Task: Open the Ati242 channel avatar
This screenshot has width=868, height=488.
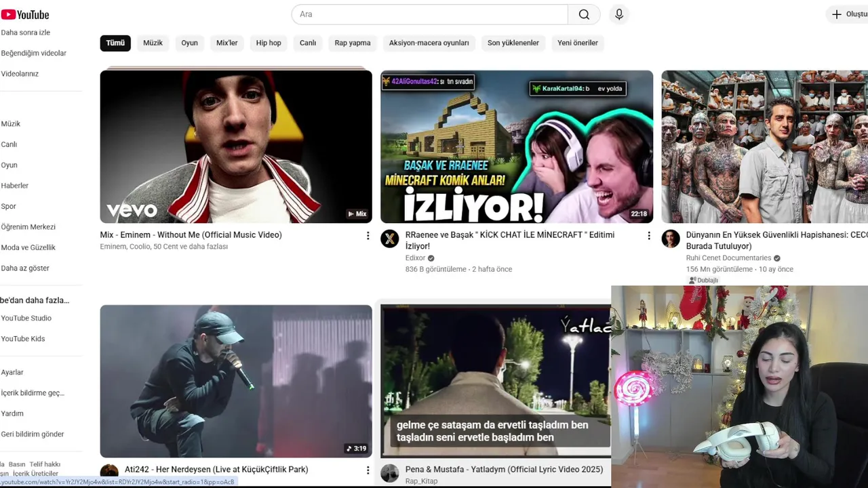Action: tap(109, 472)
